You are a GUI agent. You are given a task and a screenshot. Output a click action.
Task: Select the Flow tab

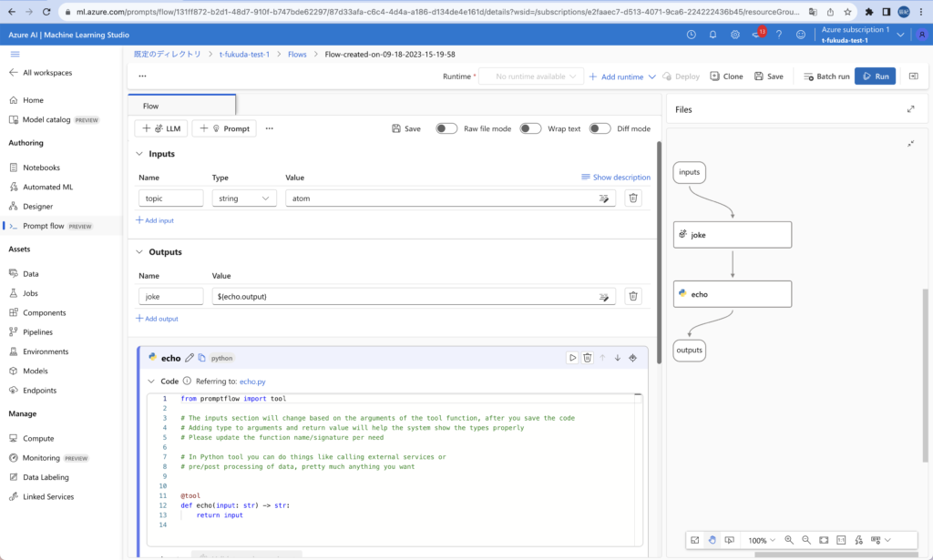(151, 107)
